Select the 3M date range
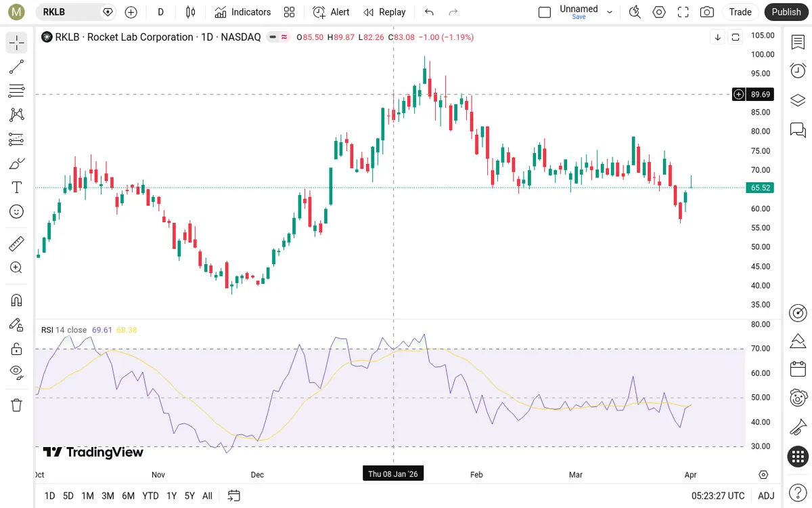Viewport: 812px width, 508px height. pyautogui.click(x=108, y=496)
